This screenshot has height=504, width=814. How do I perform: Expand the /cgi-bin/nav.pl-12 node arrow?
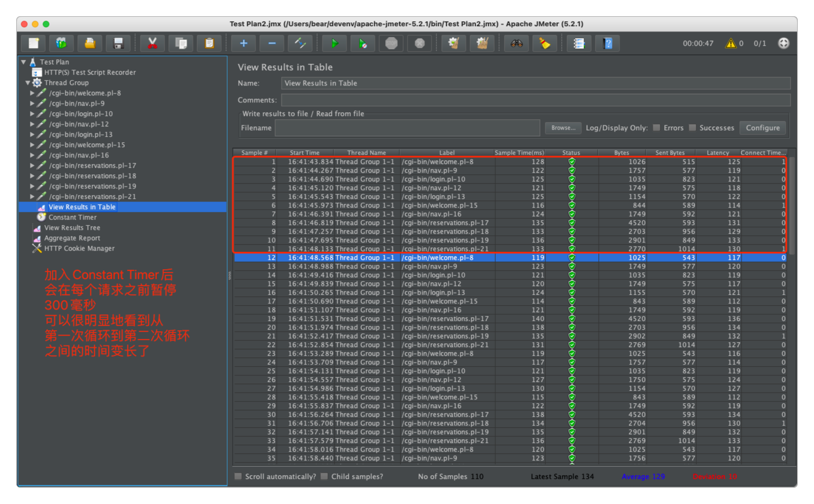(32, 124)
